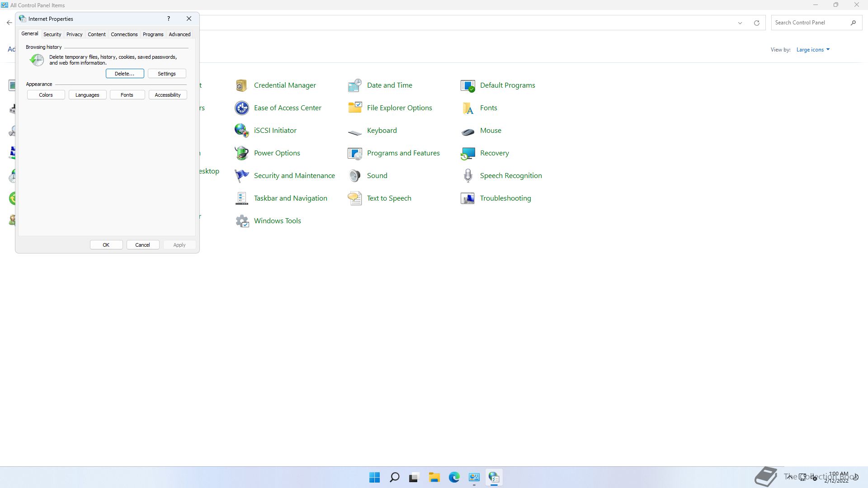Click the taskbar clock and date
Image resolution: width=868 pixels, height=488 pixels.
[x=837, y=477]
